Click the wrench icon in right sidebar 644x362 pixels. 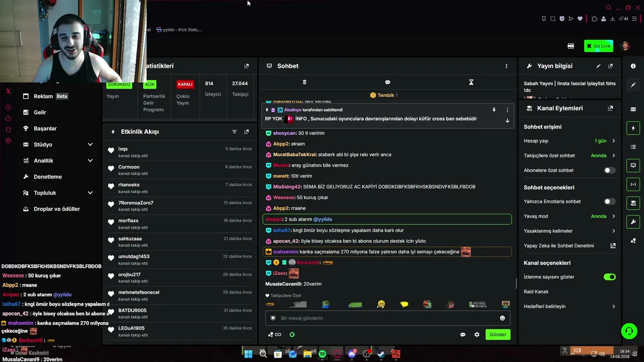tap(633, 222)
